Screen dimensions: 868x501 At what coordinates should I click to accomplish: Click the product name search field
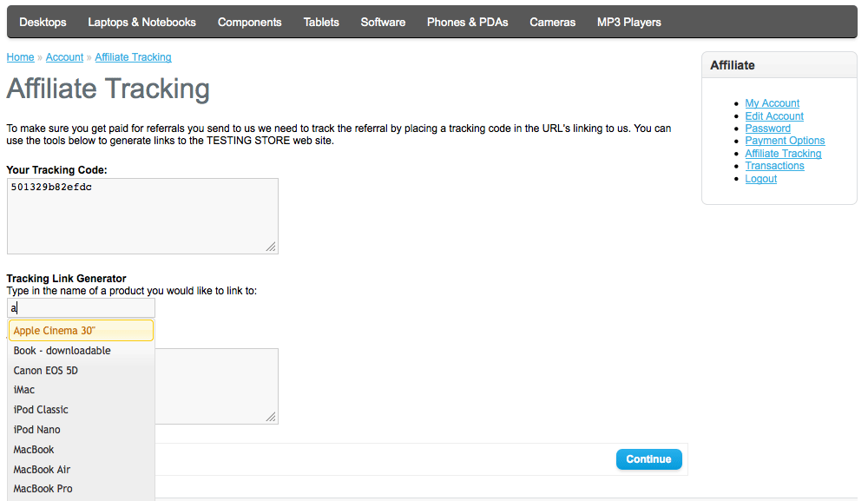(x=81, y=308)
